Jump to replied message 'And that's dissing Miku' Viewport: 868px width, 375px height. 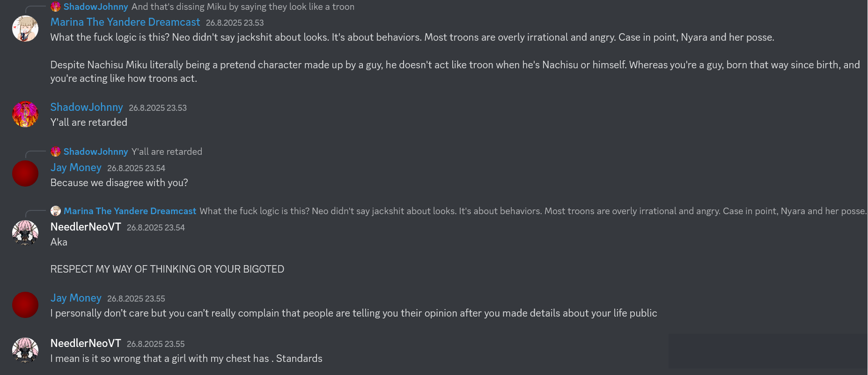point(243,7)
